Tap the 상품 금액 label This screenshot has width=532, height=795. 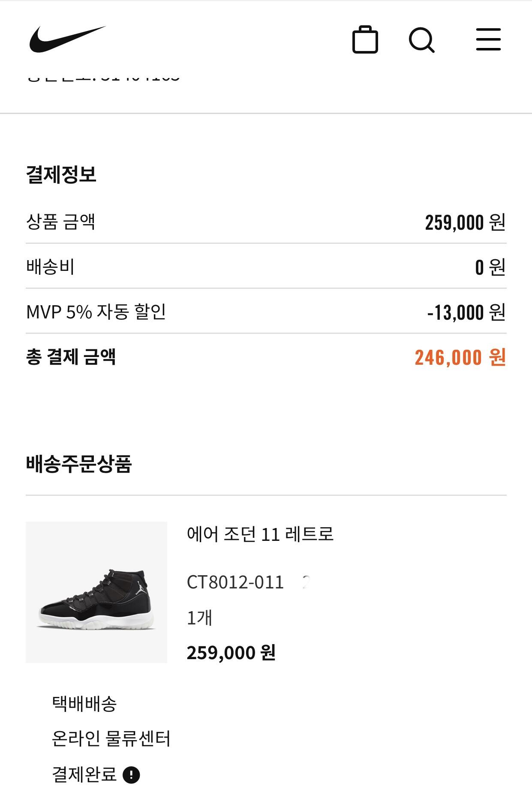click(60, 222)
